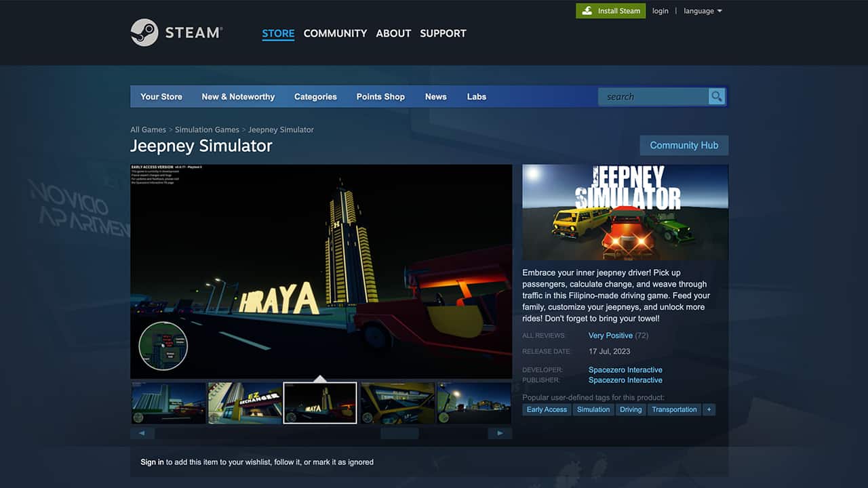The width and height of the screenshot is (868, 488).
Task: Open the News tab
Action: tap(435, 97)
